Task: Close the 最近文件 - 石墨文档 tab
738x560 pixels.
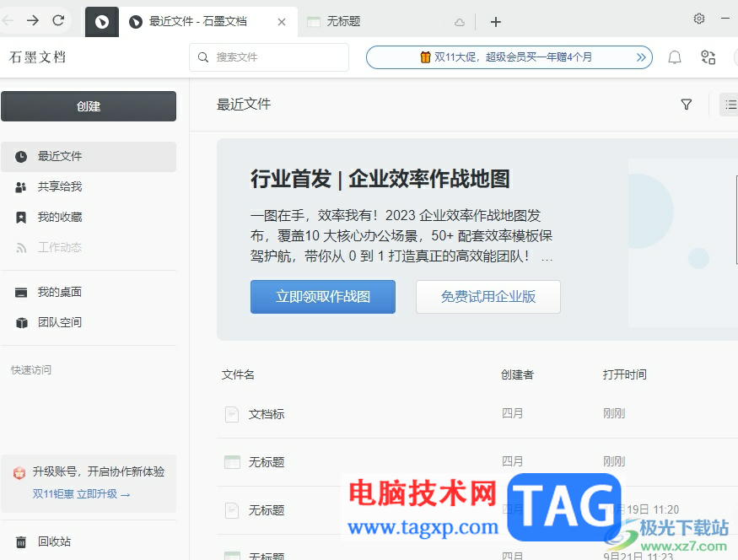Action: click(x=282, y=22)
